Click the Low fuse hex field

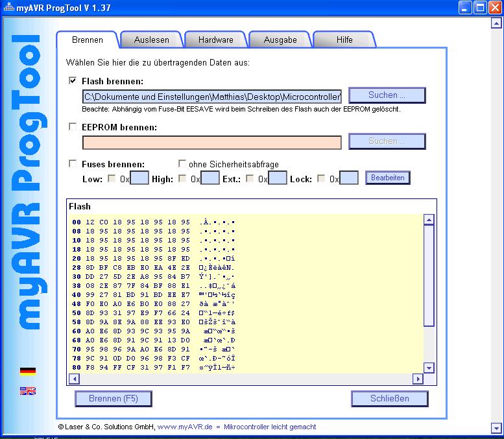click(139, 178)
